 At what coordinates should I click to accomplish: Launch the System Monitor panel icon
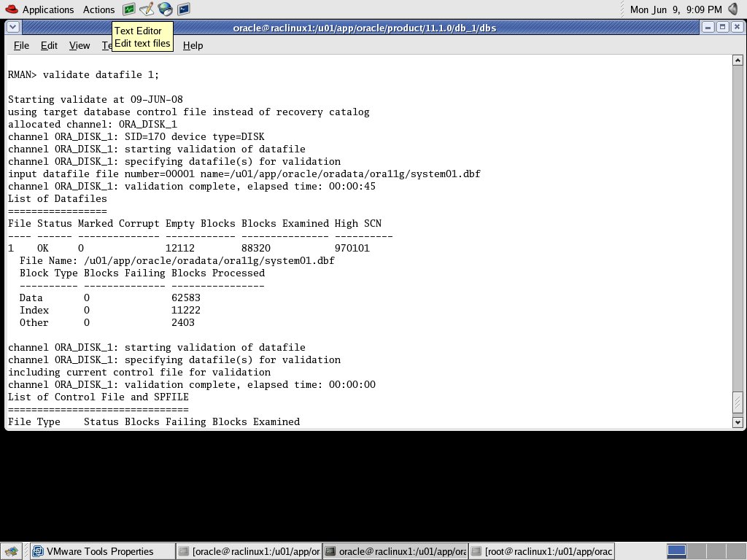click(x=128, y=9)
